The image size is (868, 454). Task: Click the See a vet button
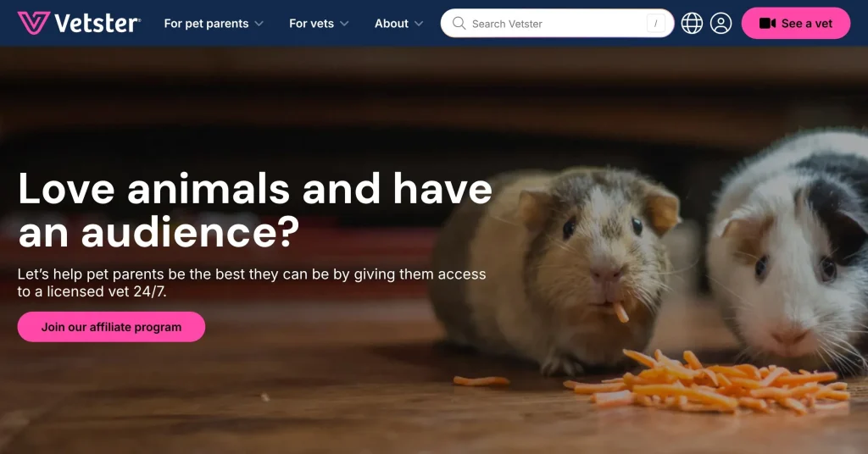tap(795, 23)
